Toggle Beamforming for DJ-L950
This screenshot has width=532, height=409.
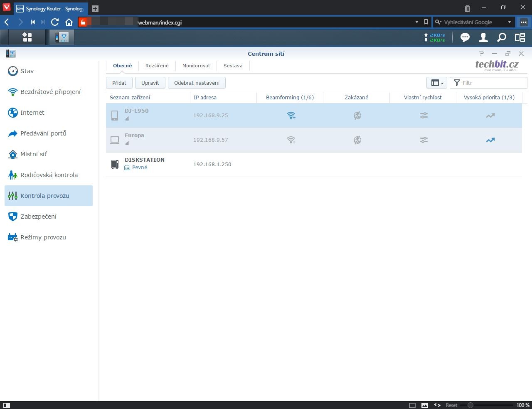tap(291, 116)
